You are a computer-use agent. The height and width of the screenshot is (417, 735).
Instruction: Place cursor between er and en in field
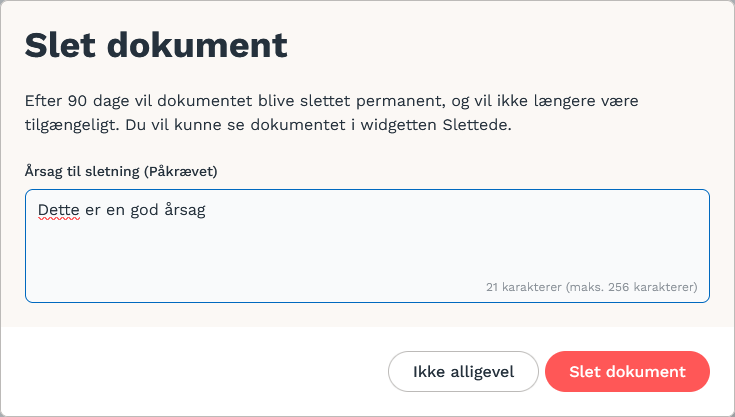point(103,210)
